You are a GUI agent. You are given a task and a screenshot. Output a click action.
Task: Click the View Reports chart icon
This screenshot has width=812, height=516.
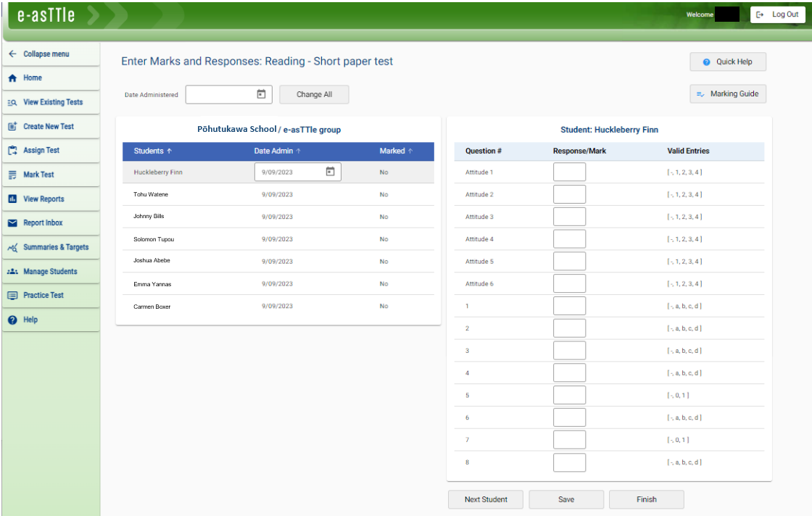tap(12, 199)
